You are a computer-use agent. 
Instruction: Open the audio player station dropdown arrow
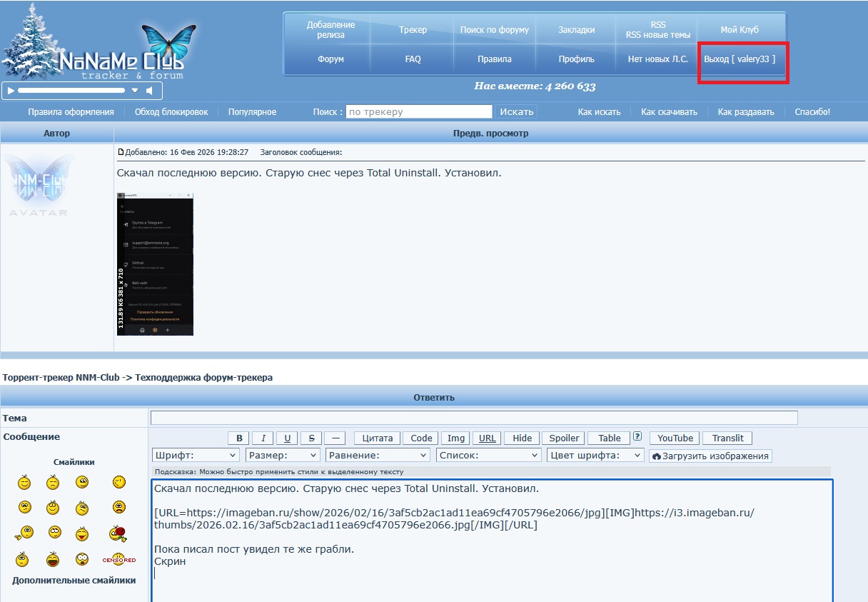(x=134, y=91)
